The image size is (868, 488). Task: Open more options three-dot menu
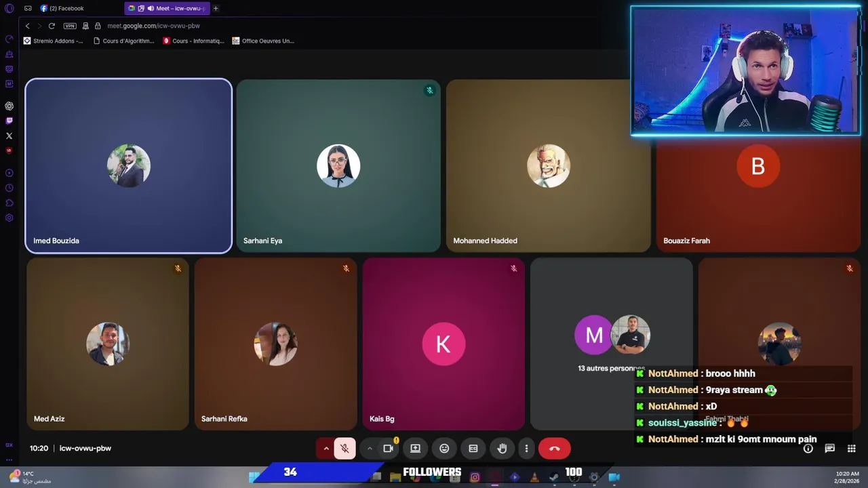pos(526,448)
